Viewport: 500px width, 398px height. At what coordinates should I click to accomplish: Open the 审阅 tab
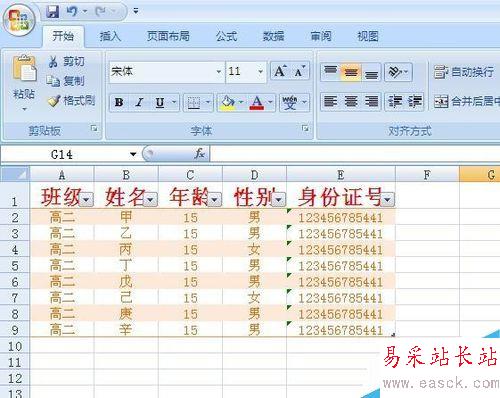pyautogui.click(x=321, y=36)
